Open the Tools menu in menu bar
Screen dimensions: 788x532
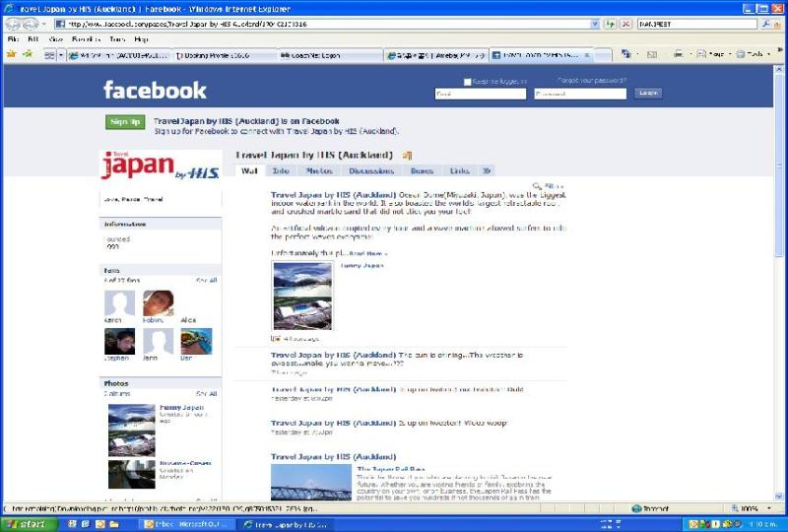117,38
